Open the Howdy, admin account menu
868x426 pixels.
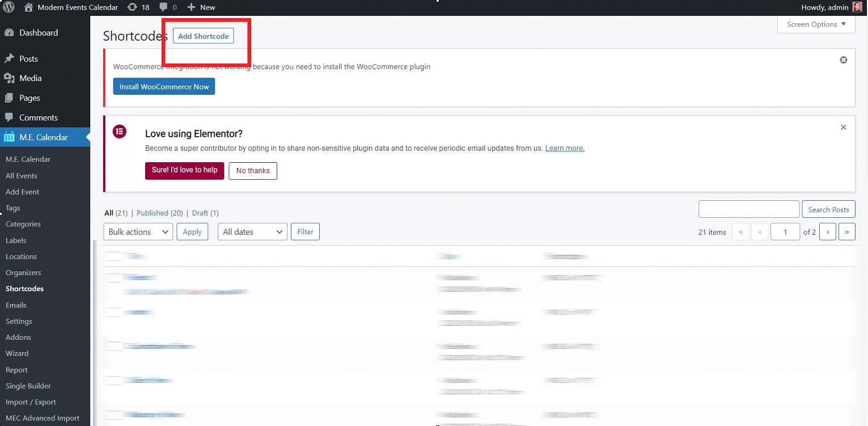(825, 7)
